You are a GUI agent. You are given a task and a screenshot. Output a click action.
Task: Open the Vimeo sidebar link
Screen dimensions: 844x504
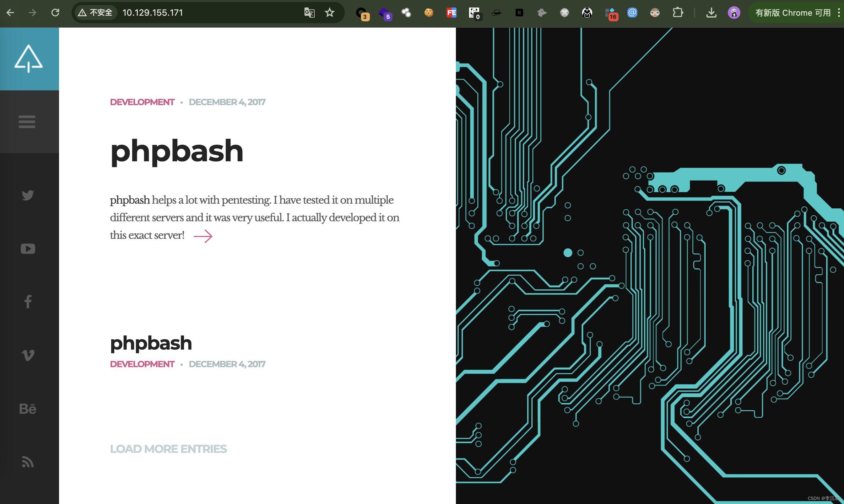pyautogui.click(x=28, y=355)
